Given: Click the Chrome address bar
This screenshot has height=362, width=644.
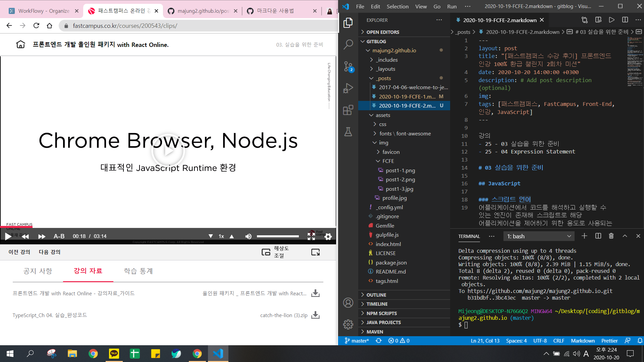Looking at the screenshot, I should click(198, 25).
